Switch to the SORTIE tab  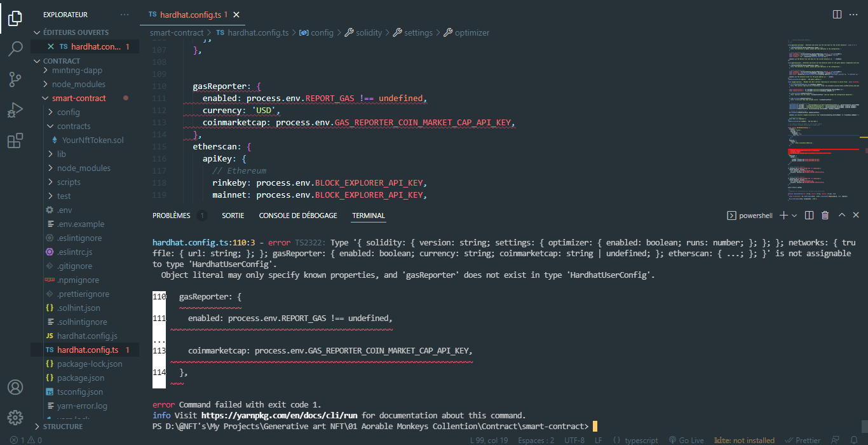(233, 215)
